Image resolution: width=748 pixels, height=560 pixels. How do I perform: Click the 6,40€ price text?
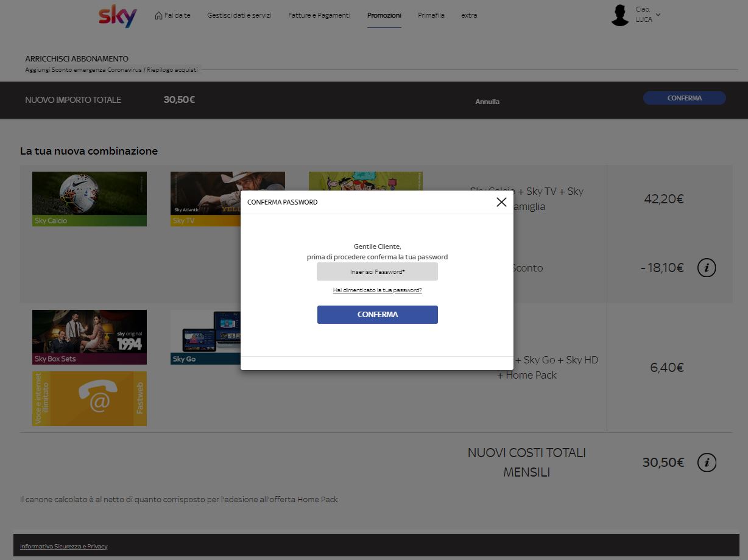[667, 368]
